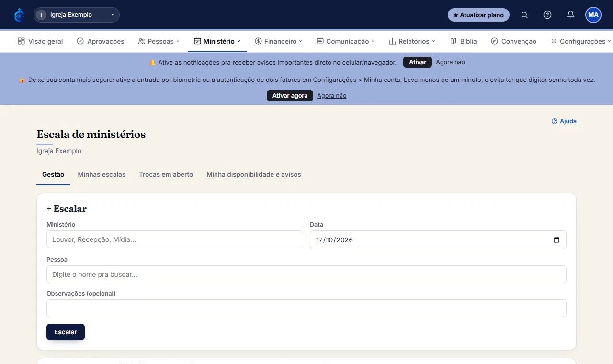Dismiss security banner with Agora não

pyautogui.click(x=331, y=96)
